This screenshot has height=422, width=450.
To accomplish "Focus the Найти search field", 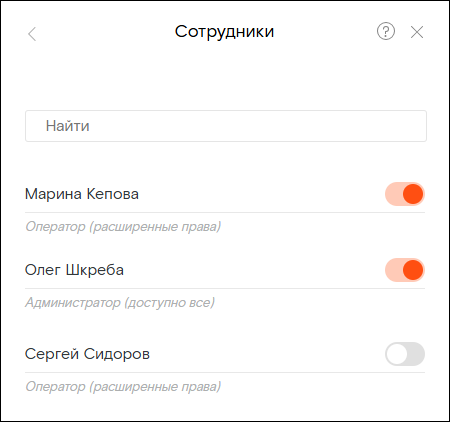I will coord(226,126).
